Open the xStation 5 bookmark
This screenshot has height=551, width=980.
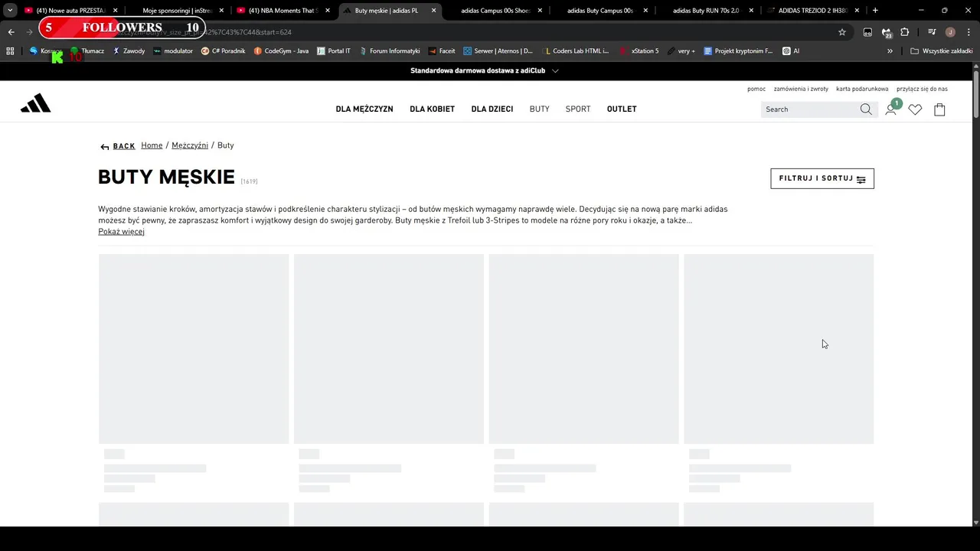pyautogui.click(x=639, y=51)
